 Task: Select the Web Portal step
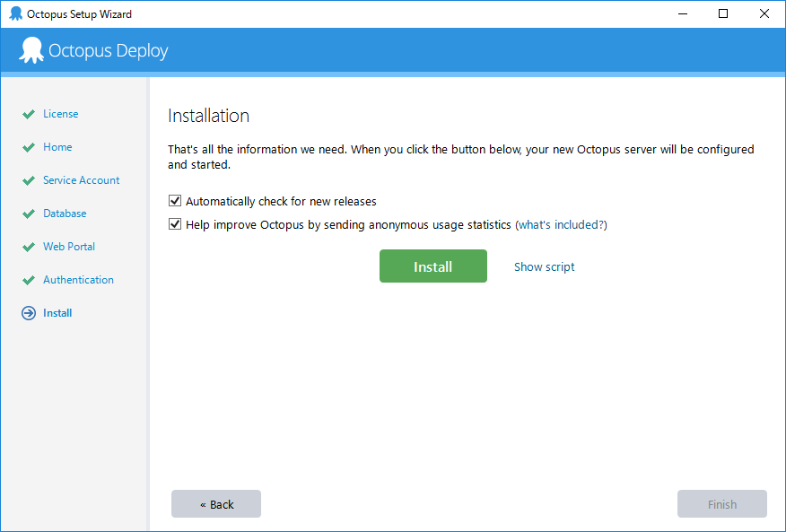pos(69,246)
